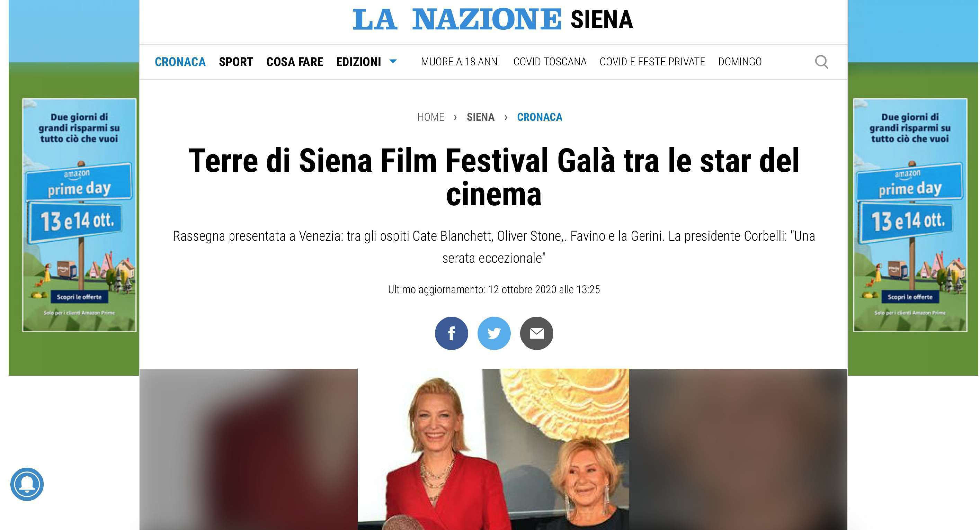Click the Siena breadcrumb link
Viewport: 980px width, 530px height.
coord(480,117)
